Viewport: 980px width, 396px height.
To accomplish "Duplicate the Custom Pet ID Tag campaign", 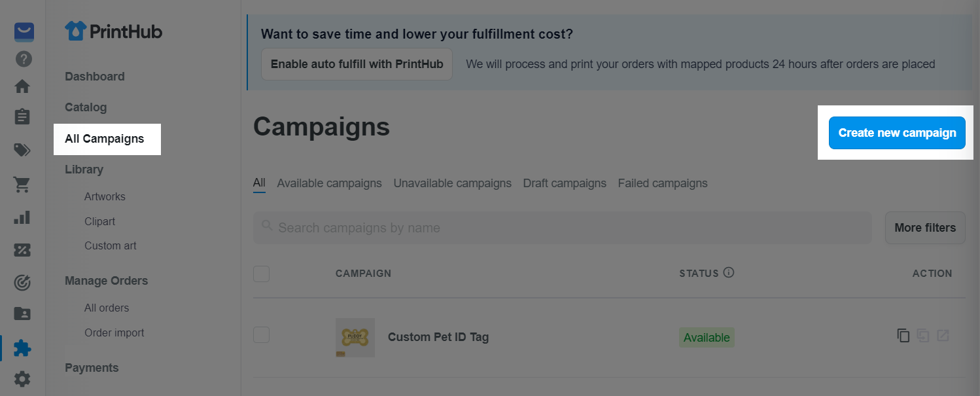I will click(x=903, y=336).
